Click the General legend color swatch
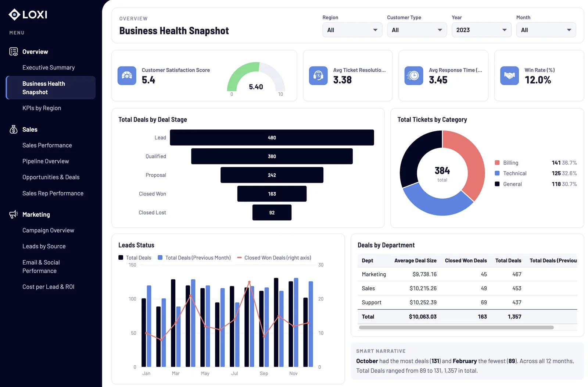Viewport: 588px width, 387px height. (497, 184)
